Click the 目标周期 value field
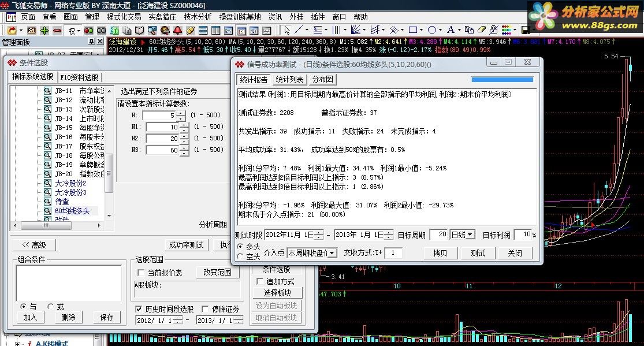The height and width of the screenshot is (346, 644). click(x=438, y=234)
